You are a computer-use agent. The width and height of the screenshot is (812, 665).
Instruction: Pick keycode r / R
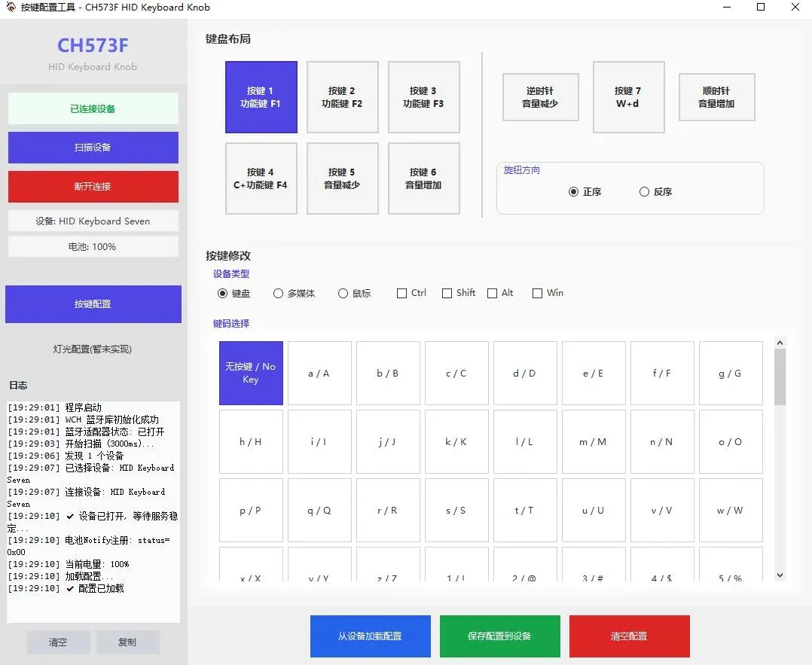tap(389, 510)
